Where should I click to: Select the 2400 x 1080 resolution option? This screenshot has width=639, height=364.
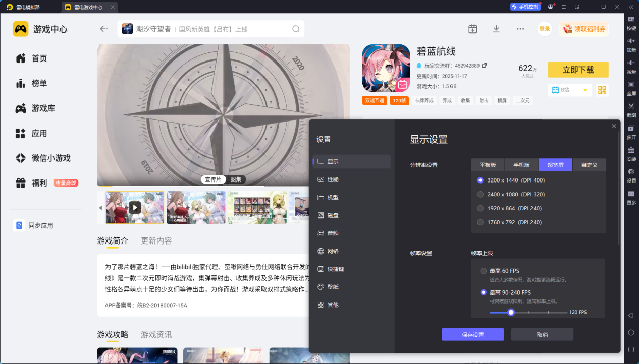(x=480, y=194)
